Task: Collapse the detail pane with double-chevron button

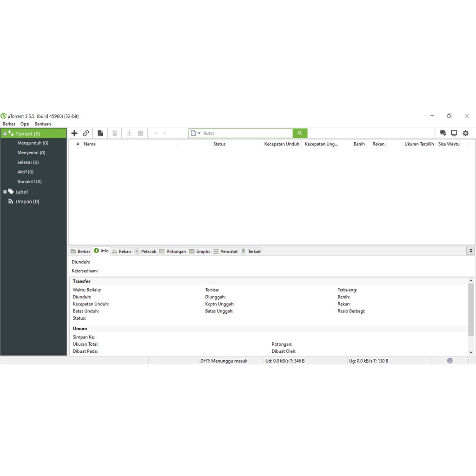Action: 470,251
